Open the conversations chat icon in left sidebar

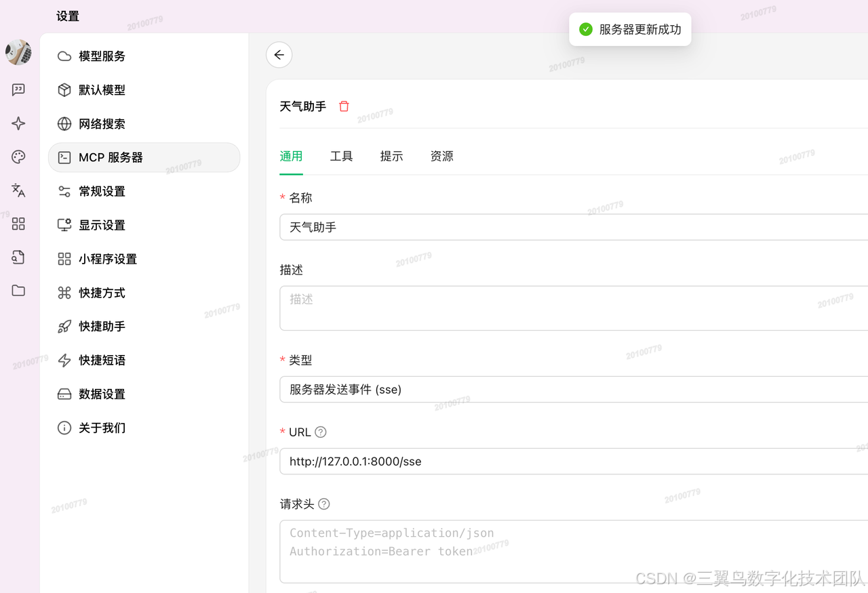[x=18, y=89]
